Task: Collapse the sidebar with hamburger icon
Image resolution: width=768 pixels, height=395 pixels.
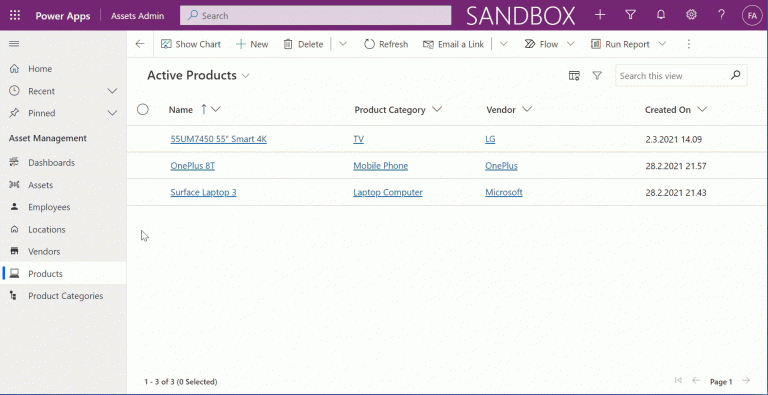Action: [x=14, y=44]
